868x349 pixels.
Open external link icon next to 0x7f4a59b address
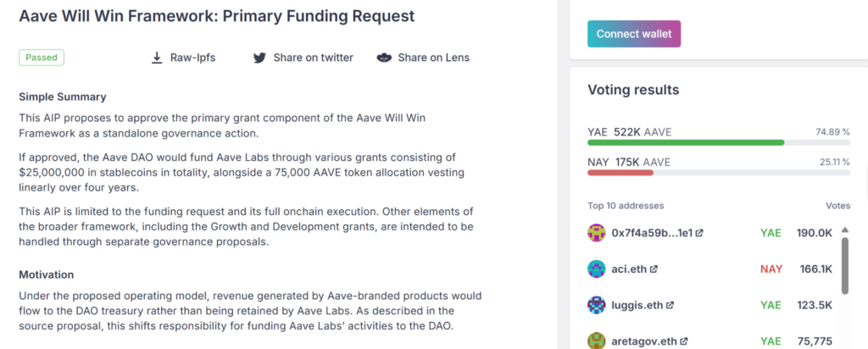699,232
